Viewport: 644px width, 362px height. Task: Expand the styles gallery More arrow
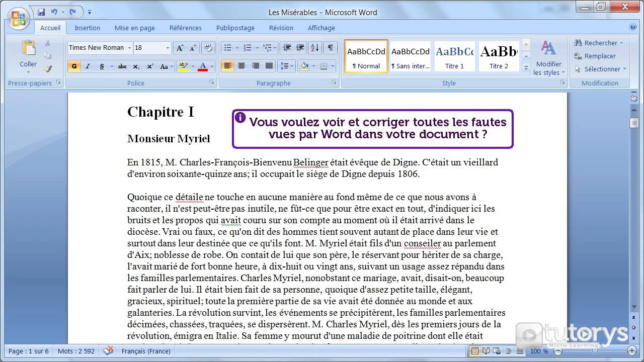tap(526, 68)
